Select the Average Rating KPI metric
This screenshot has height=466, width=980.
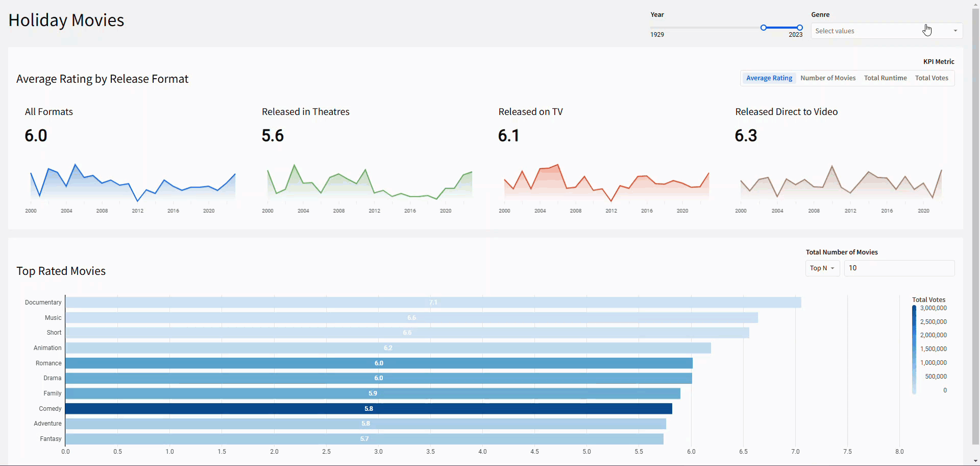769,78
